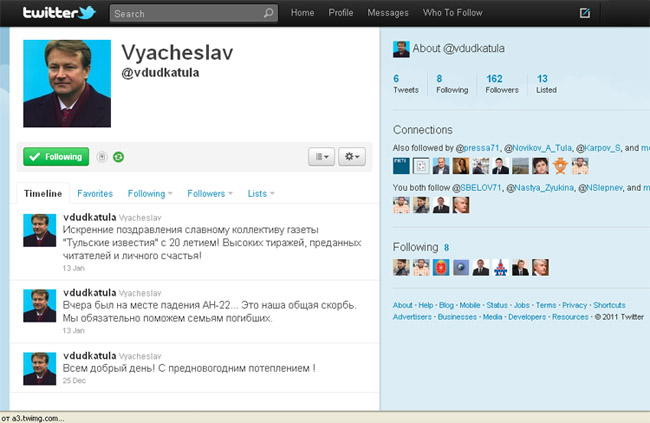Image resolution: width=650 pixels, height=423 pixels.
Task: Click the mobile notifications phone icon
Action: 102,157
